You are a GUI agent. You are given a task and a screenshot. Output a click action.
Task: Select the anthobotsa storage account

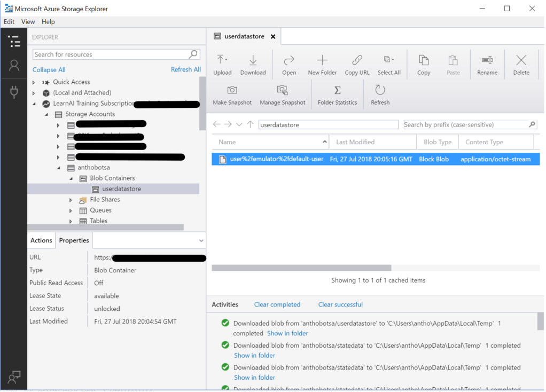tap(93, 168)
